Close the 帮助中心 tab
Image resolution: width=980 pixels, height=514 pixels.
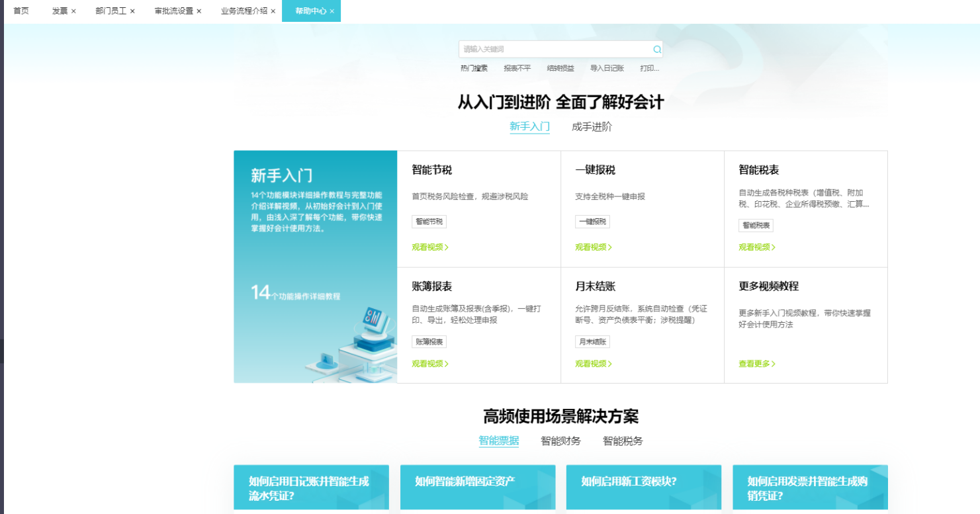click(332, 11)
